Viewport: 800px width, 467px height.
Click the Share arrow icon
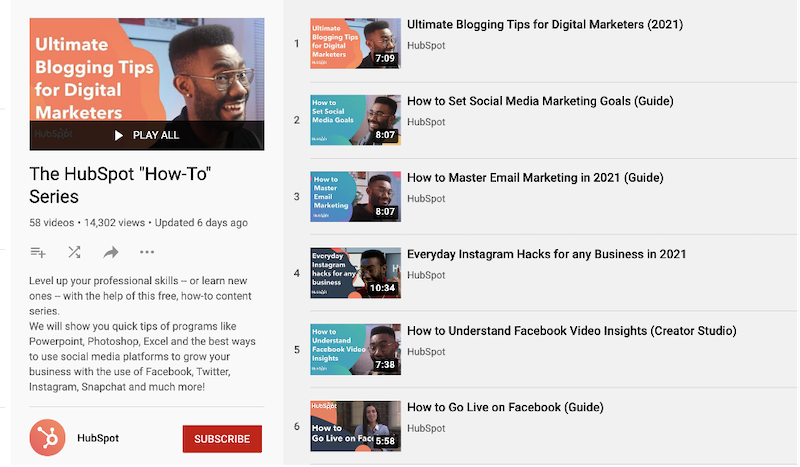coord(111,252)
